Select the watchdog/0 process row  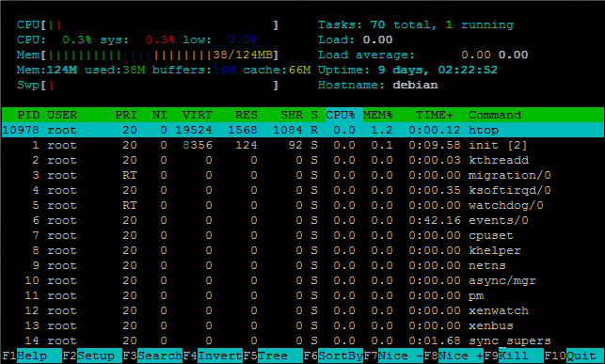click(x=303, y=205)
